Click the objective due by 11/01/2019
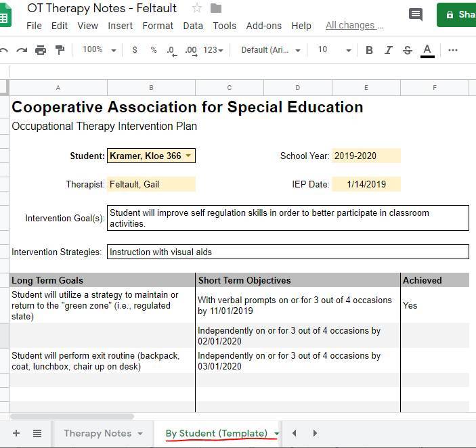Image resolution: width=476 pixels, height=448 pixels. point(298,305)
